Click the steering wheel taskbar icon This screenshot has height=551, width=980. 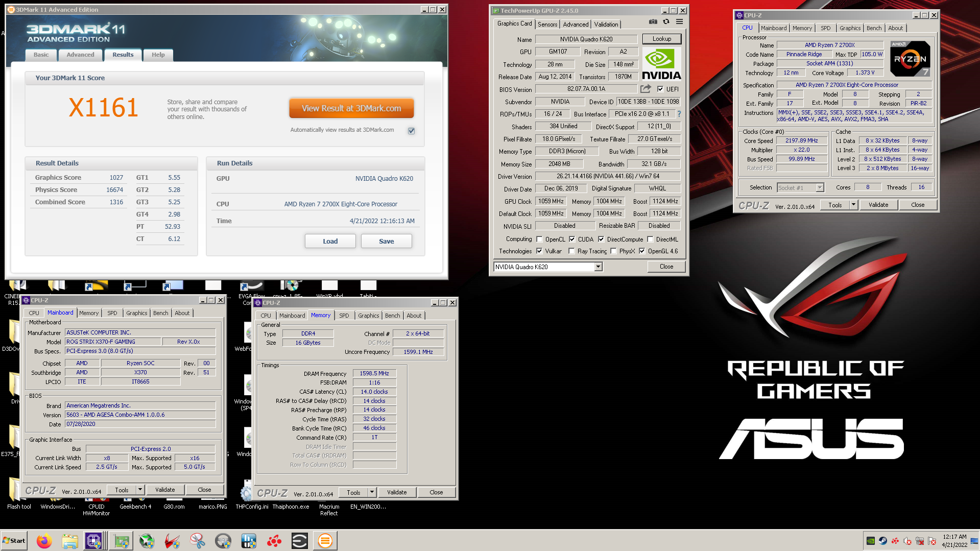[x=223, y=541]
